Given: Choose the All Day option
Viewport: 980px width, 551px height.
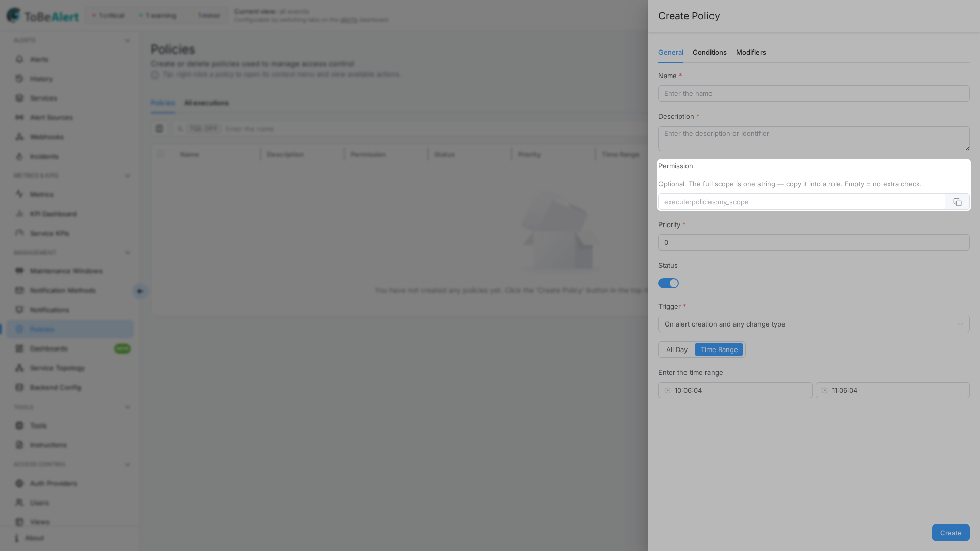Looking at the screenshot, I should pyautogui.click(x=677, y=349).
